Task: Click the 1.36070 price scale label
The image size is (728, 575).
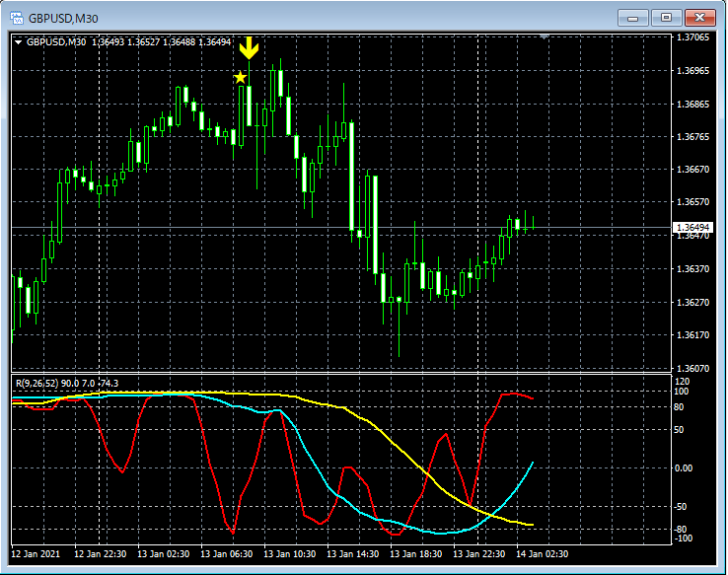Action: coord(693,368)
